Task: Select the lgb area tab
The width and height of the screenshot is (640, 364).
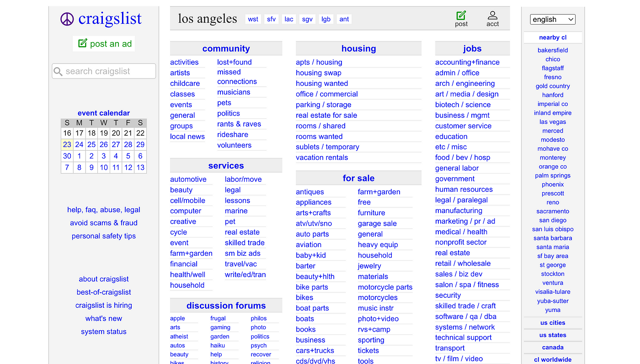Action: pyautogui.click(x=326, y=19)
